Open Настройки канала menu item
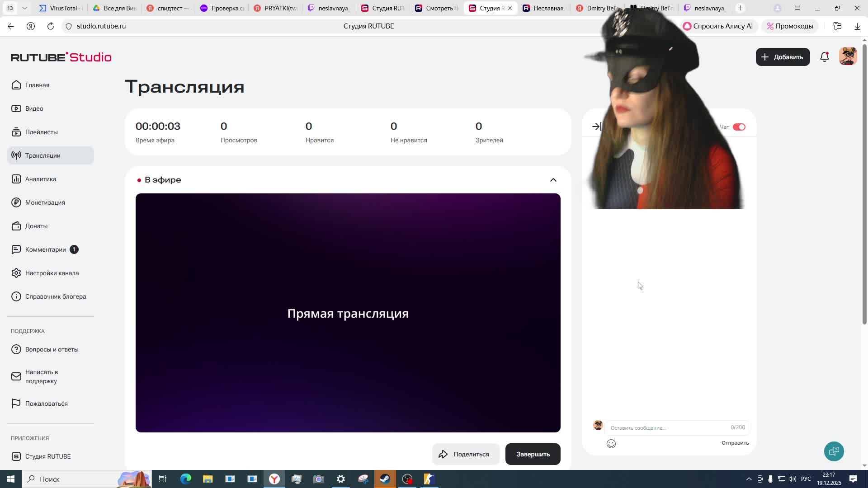The image size is (868, 488). coord(52,273)
